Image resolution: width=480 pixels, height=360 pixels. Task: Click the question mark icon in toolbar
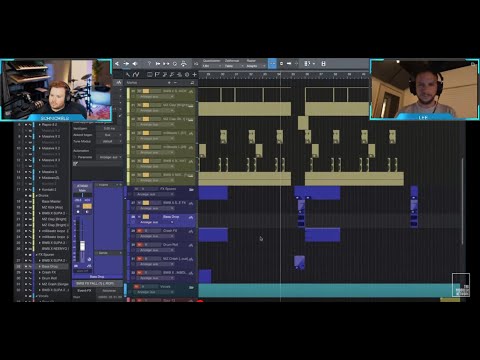tap(149, 64)
